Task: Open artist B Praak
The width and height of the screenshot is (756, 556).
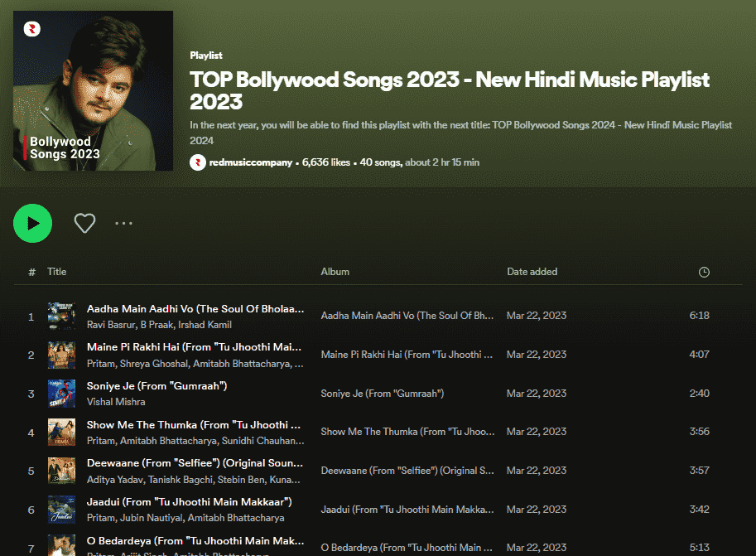Action: (156, 325)
